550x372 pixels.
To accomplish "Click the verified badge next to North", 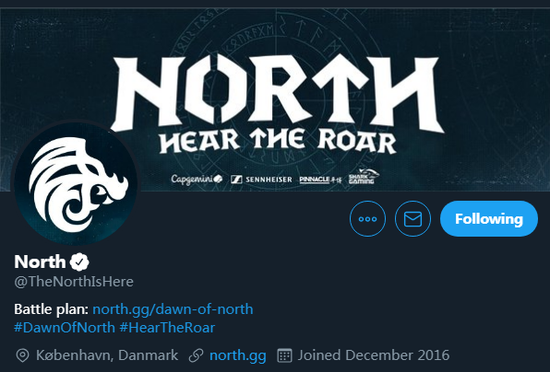I will pyautogui.click(x=79, y=262).
